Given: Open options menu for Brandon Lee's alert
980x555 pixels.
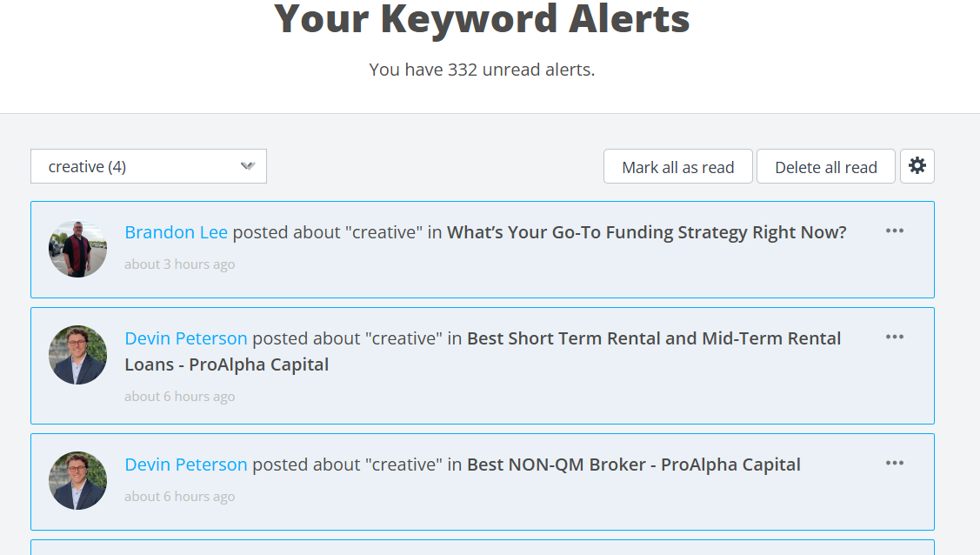Looking at the screenshot, I should click(894, 231).
